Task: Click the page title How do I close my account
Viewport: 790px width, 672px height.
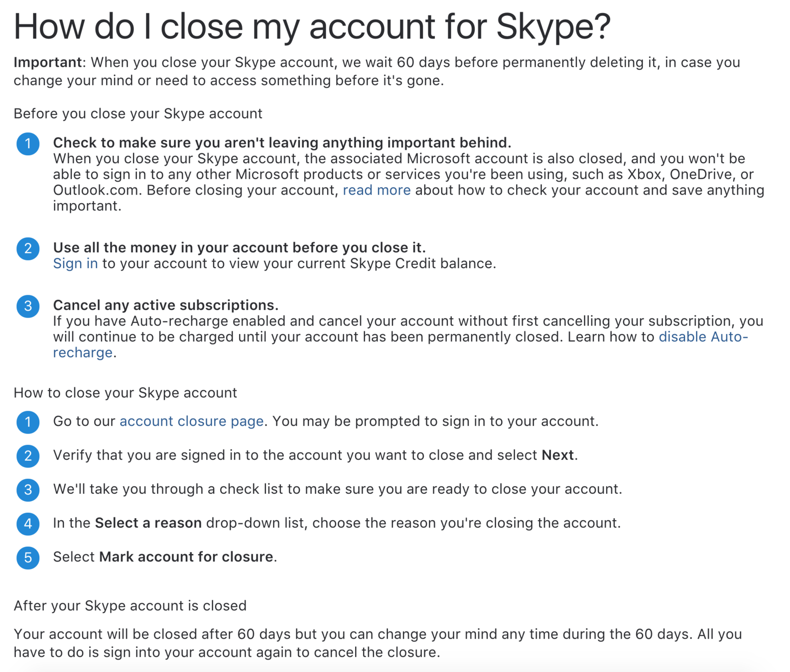Action: (312, 26)
